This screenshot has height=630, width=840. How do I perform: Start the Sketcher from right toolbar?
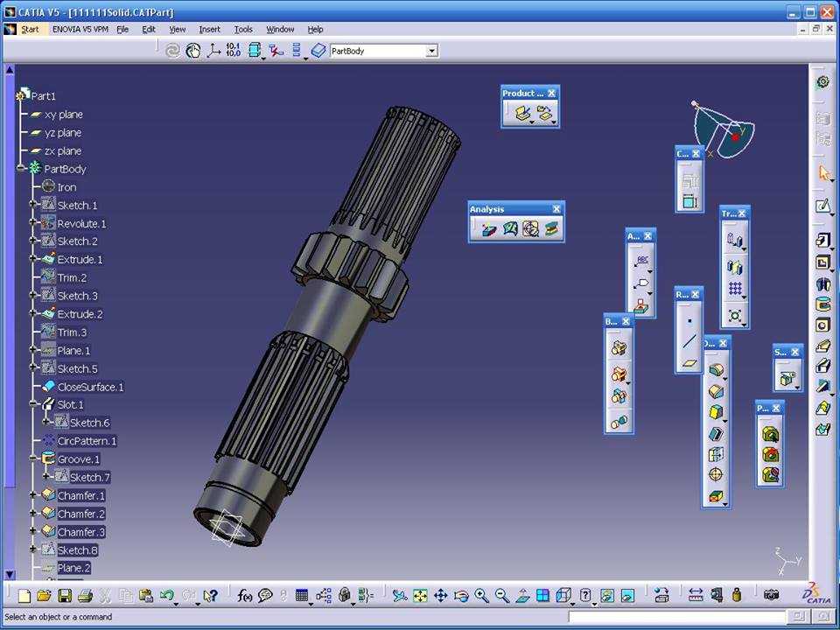click(823, 206)
